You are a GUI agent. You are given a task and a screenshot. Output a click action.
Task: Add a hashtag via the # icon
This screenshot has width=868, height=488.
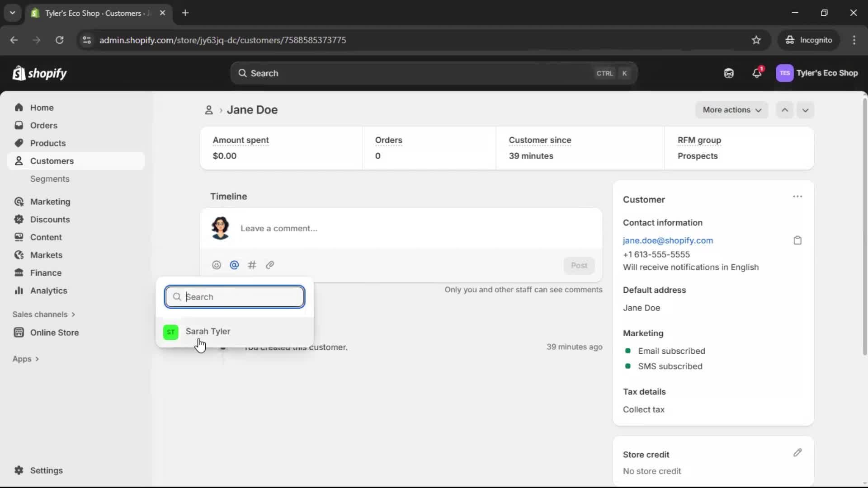252,265
